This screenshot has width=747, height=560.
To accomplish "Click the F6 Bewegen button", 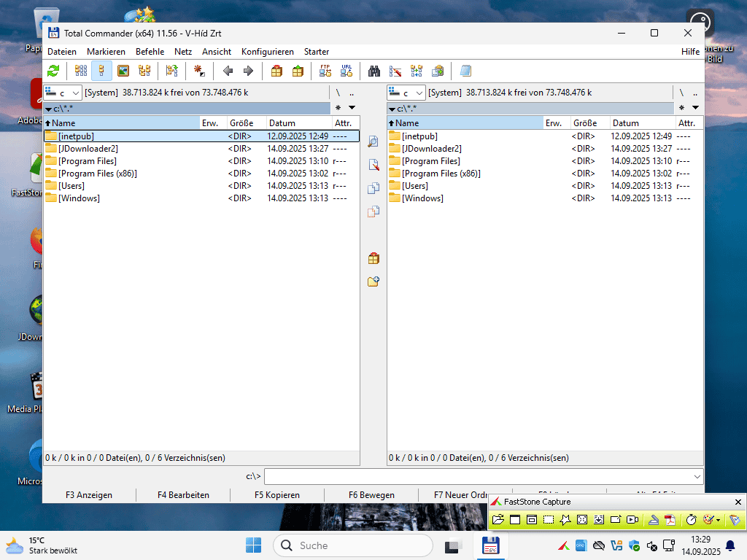I will pyautogui.click(x=371, y=495).
